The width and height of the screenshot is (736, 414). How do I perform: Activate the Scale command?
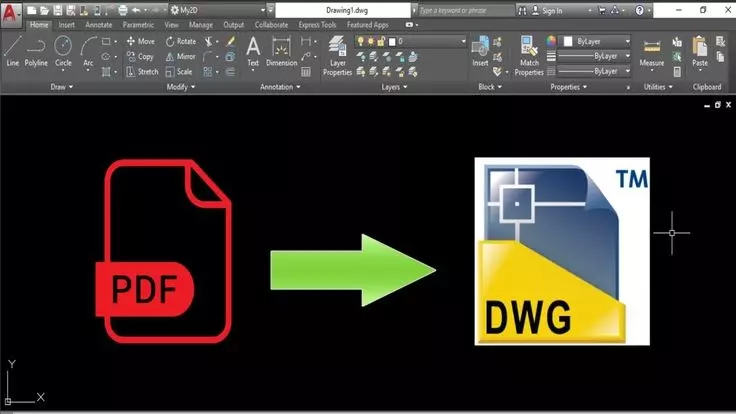pos(179,72)
